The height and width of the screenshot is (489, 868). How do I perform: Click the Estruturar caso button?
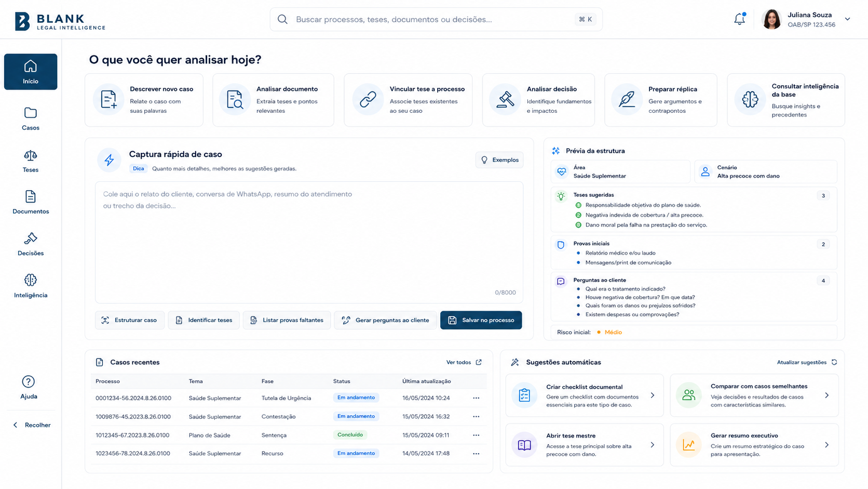click(129, 320)
